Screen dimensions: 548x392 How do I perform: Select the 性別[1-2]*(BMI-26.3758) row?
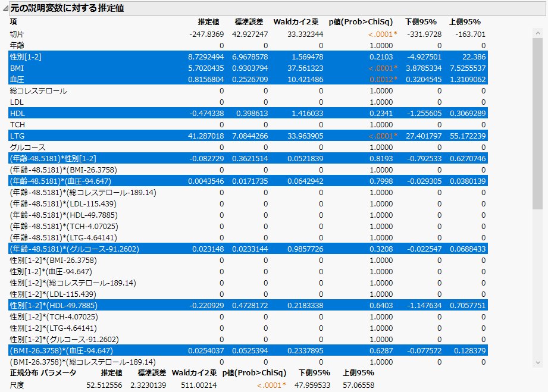tap(248, 261)
